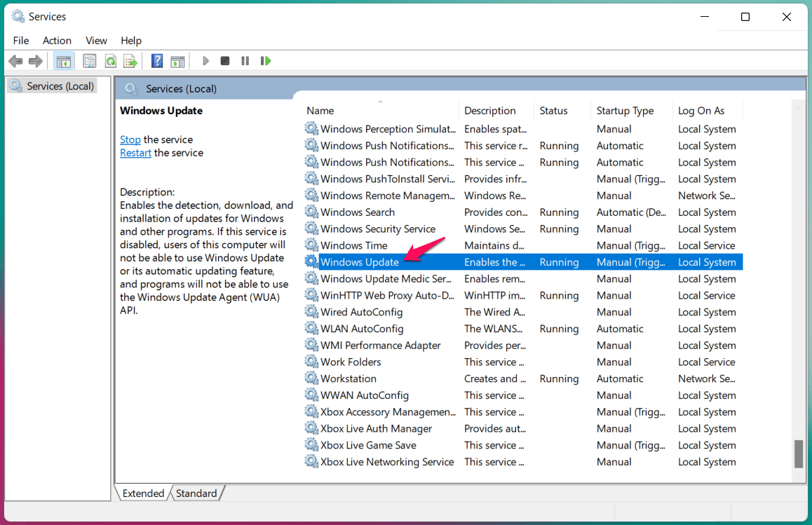The width and height of the screenshot is (812, 525).
Task: Click the Forward arrow in toolbar
Action: tap(36, 61)
